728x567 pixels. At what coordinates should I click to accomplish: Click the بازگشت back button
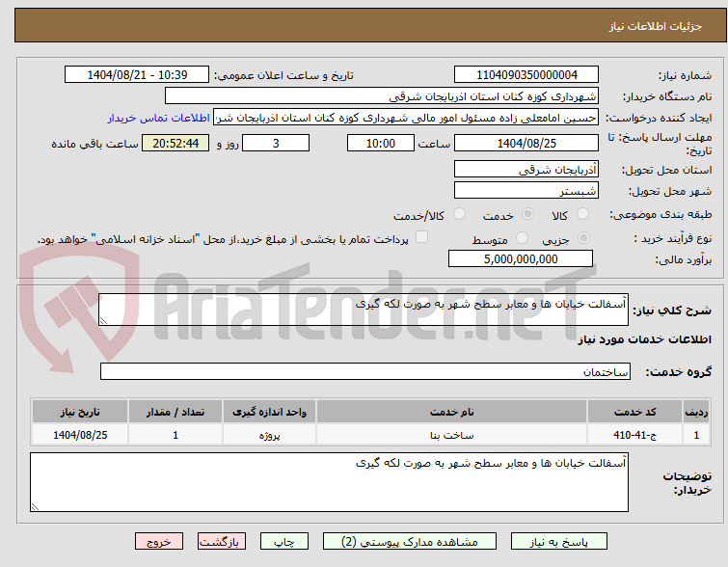(222, 542)
